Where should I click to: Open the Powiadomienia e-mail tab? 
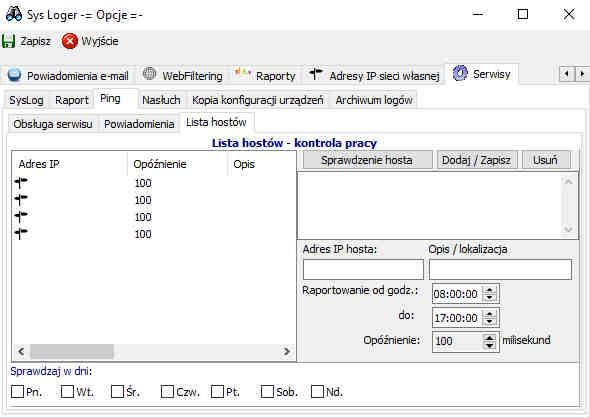[x=69, y=75]
